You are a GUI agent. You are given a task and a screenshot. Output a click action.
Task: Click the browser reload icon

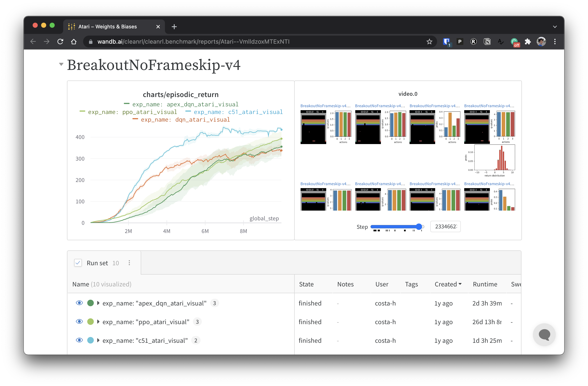60,42
